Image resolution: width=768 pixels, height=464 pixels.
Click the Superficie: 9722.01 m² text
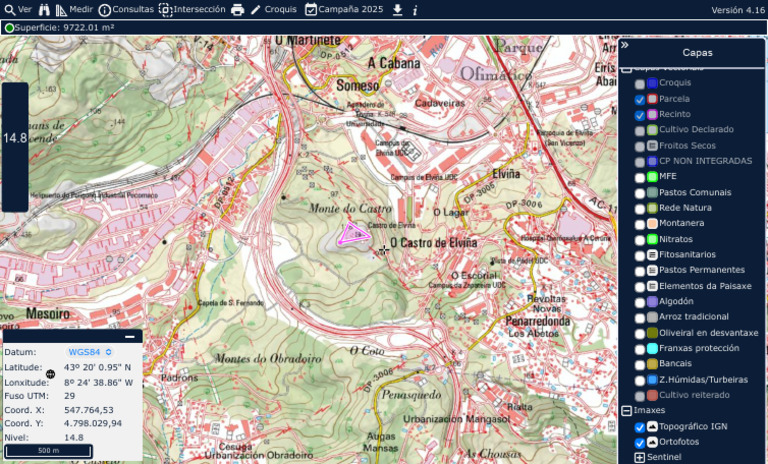(x=64, y=27)
